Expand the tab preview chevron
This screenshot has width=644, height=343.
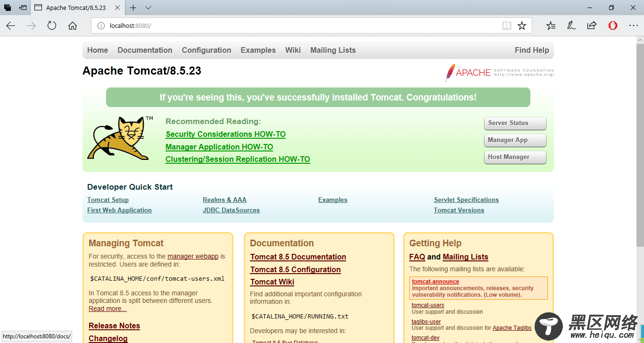coord(148,8)
